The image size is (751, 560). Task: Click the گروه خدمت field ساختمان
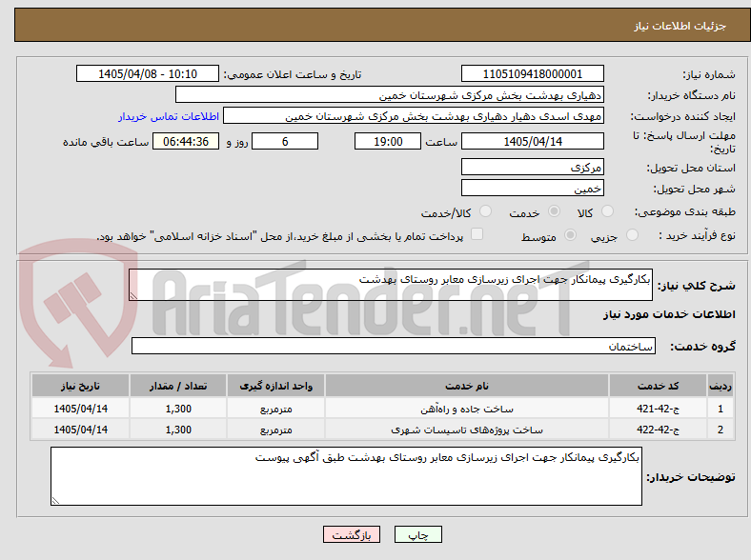point(394,346)
